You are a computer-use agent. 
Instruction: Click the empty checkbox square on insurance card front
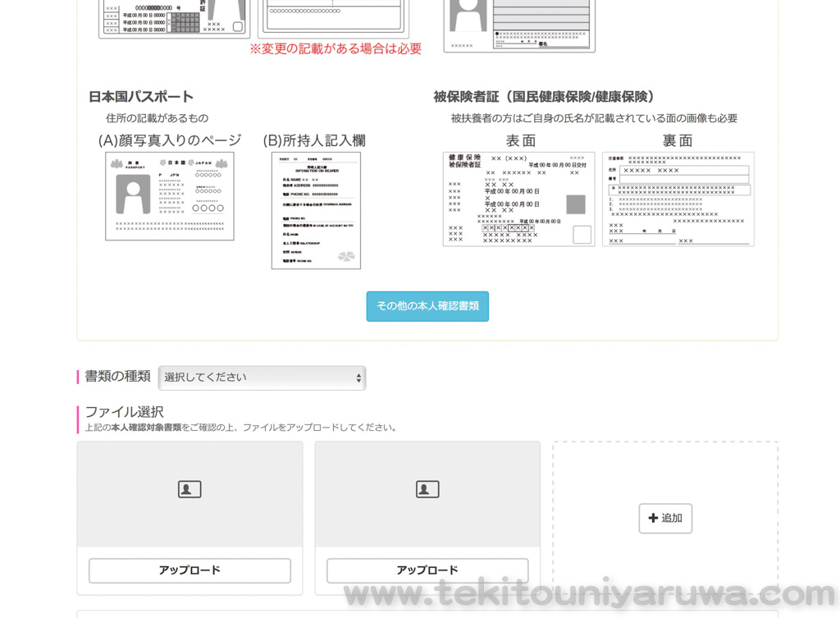[582, 235]
